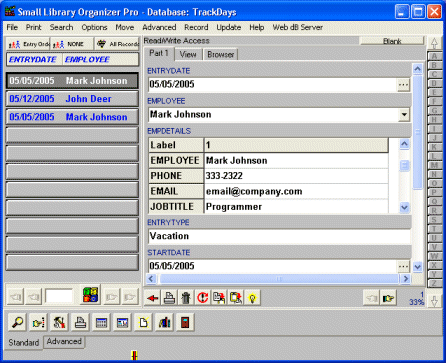
Task: Jump to letter A in alphabet strip
Action: pos(434,56)
